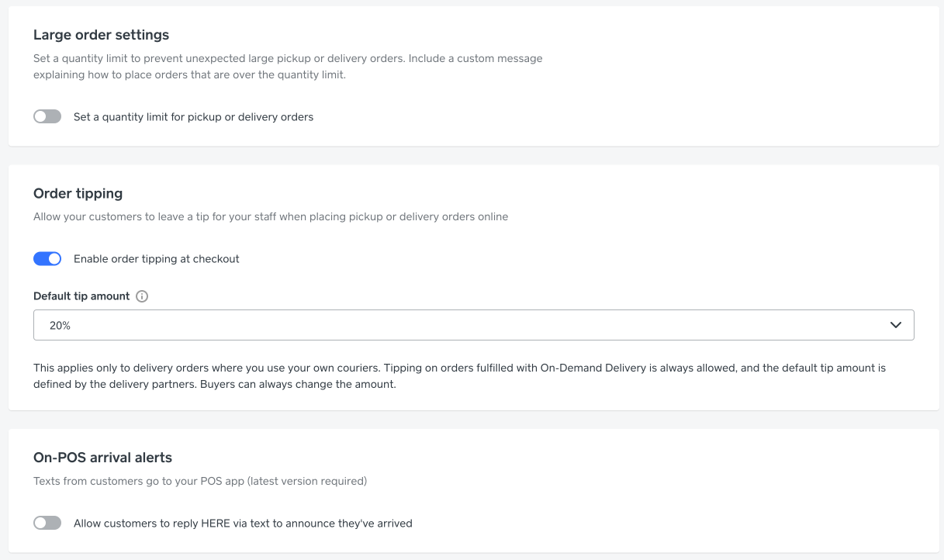Select the 20% value in tip field
The image size is (944, 560).
click(61, 326)
